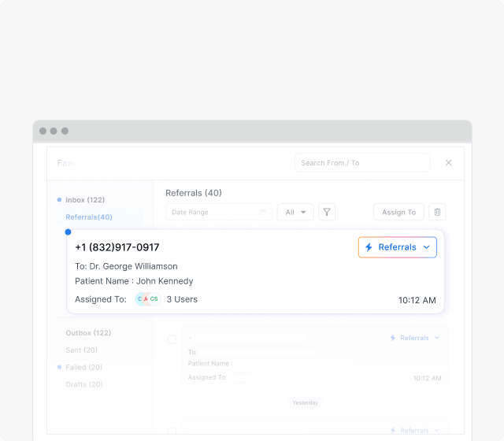Close the Fax panel with X icon

(x=448, y=163)
